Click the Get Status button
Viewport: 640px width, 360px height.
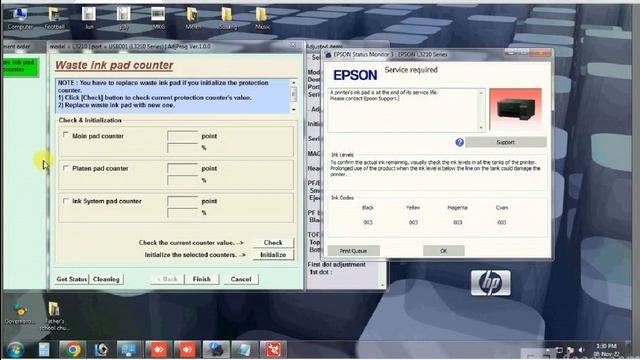click(72, 279)
